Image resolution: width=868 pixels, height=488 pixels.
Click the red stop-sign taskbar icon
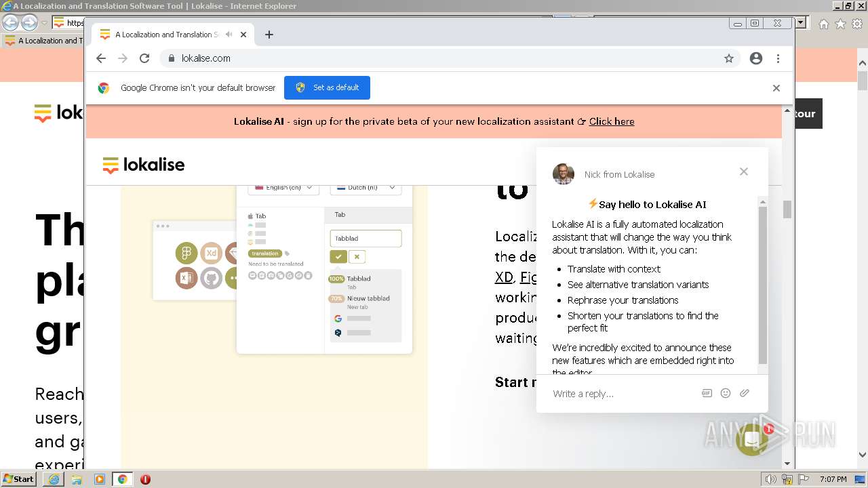(145, 479)
